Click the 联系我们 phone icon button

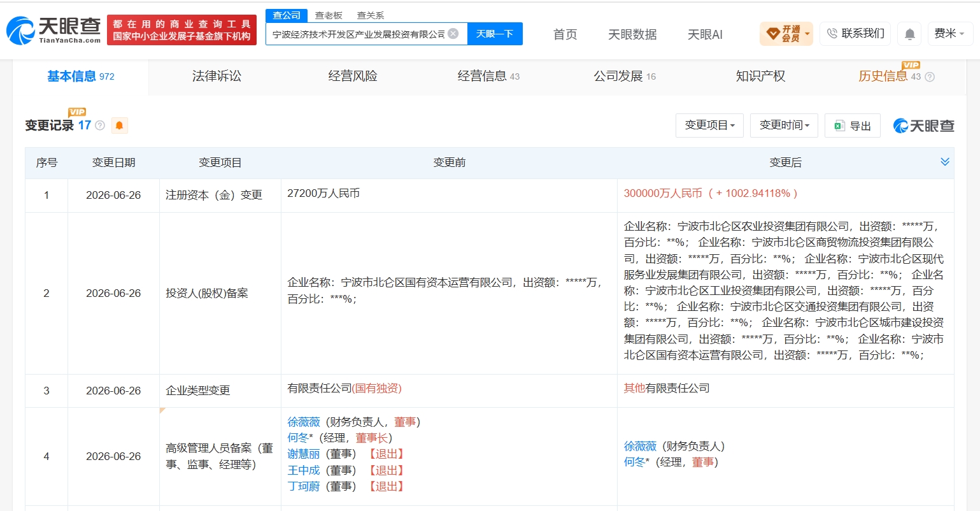click(x=855, y=33)
